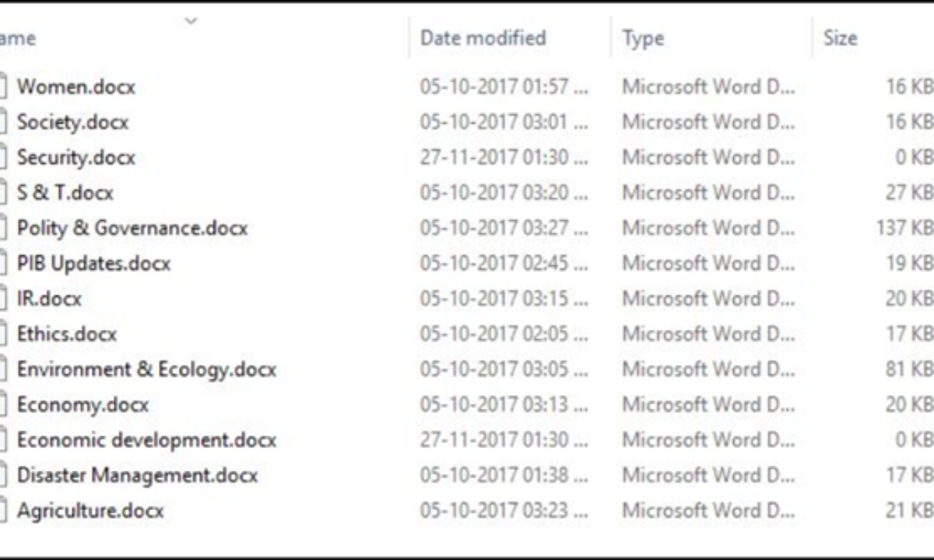Select Polity & Governance.docx file name

pyautogui.click(x=132, y=229)
